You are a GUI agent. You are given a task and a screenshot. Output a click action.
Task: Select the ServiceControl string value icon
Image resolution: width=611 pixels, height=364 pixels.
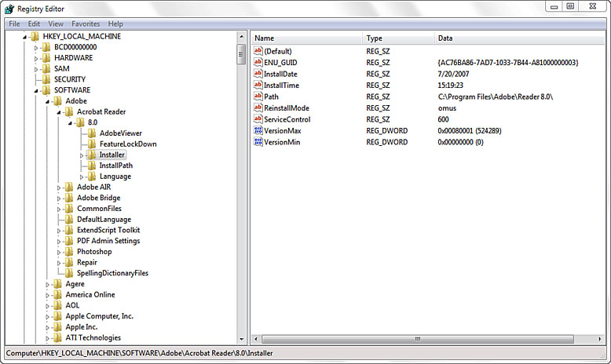click(258, 119)
